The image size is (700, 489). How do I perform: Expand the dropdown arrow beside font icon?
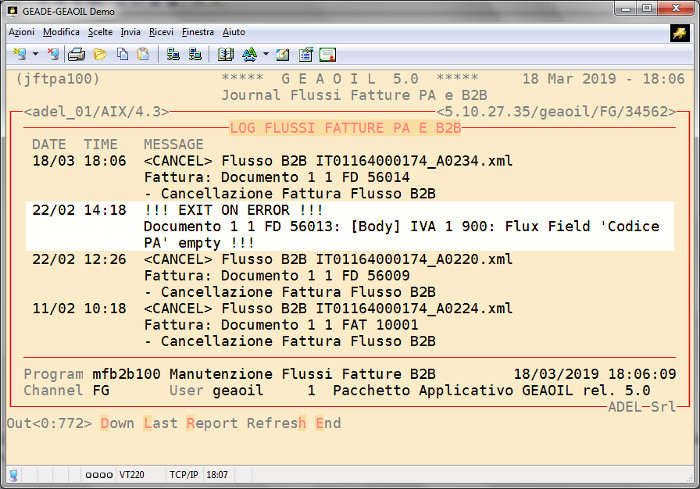click(265, 54)
